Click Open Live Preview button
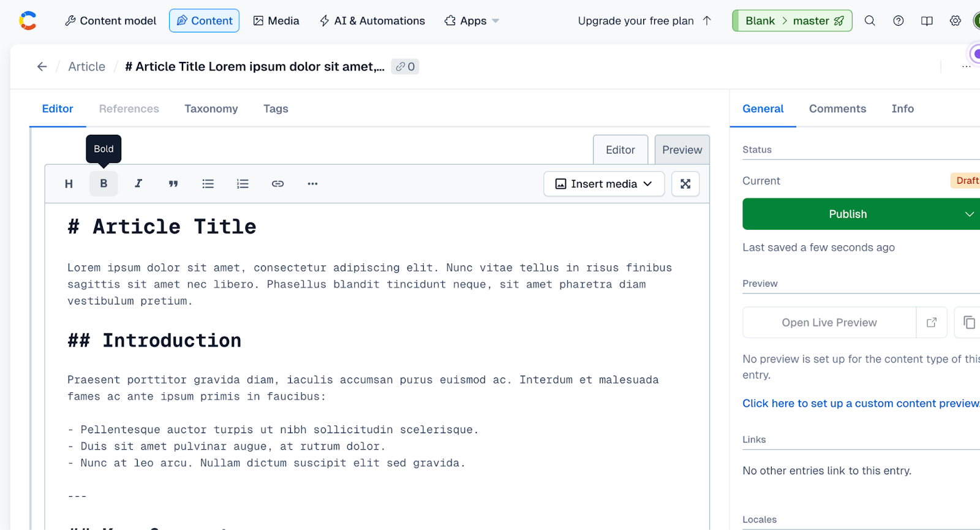980x530 pixels. pos(829,323)
